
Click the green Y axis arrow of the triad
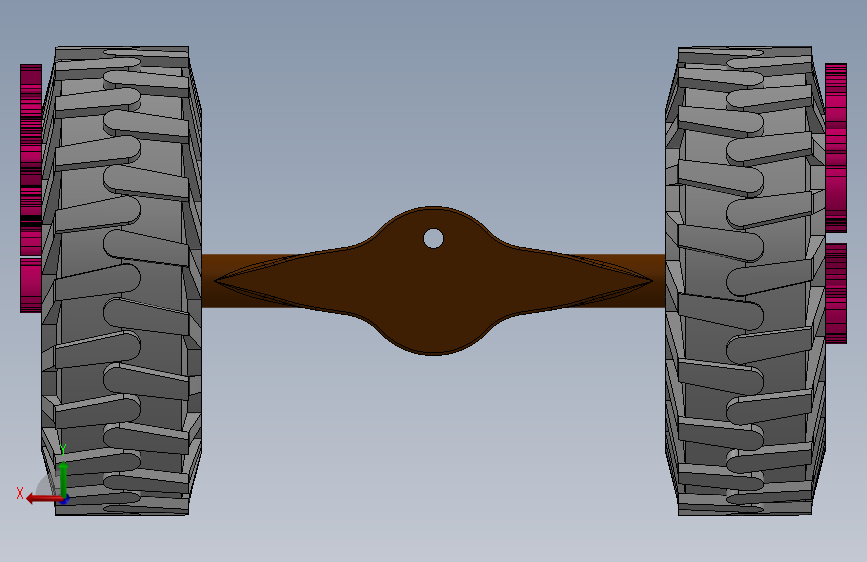[64, 479]
